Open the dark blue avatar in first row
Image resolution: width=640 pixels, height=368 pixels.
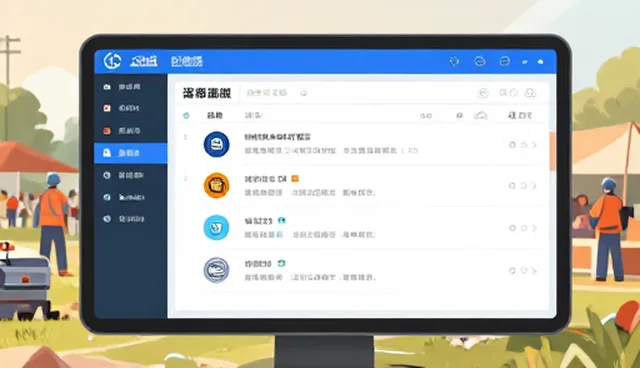point(216,144)
